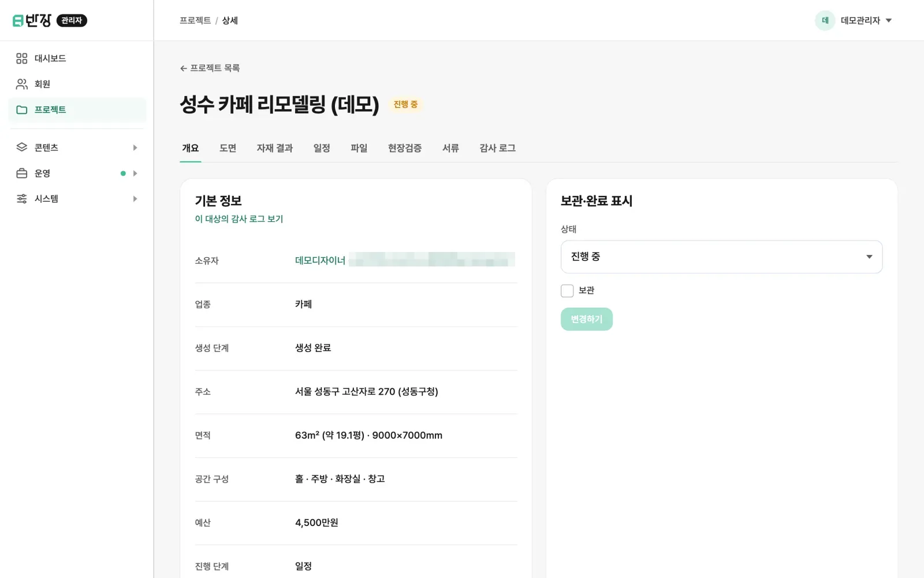Viewport: 924px width, 578px height.
Task: Select the 프로젝트 folder icon
Action: coord(22,110)
